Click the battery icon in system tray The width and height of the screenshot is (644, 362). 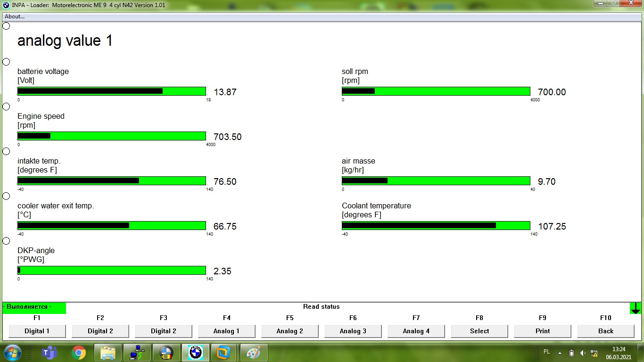(x=571, y=353)
